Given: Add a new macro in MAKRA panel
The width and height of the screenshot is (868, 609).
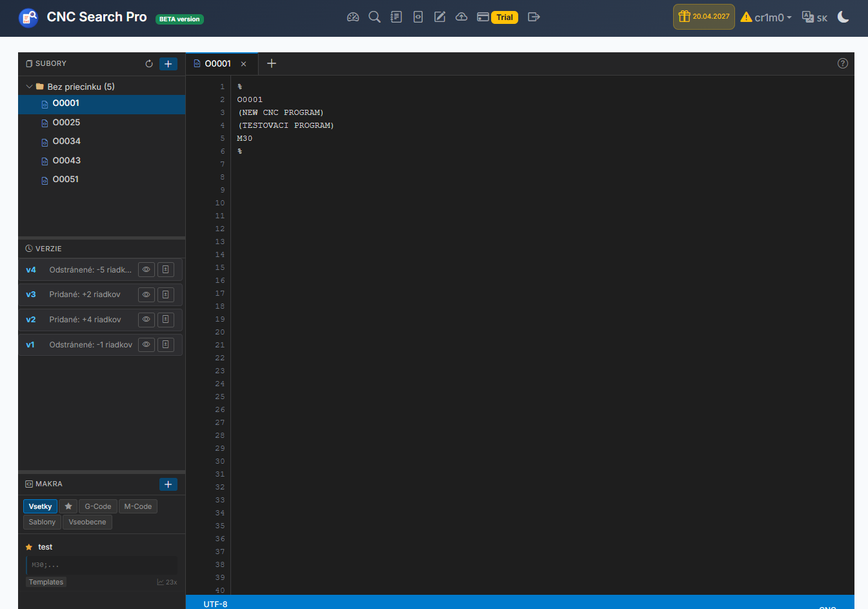Looking at the screenshot, I should pyautogui.click(x=168, y=484).
